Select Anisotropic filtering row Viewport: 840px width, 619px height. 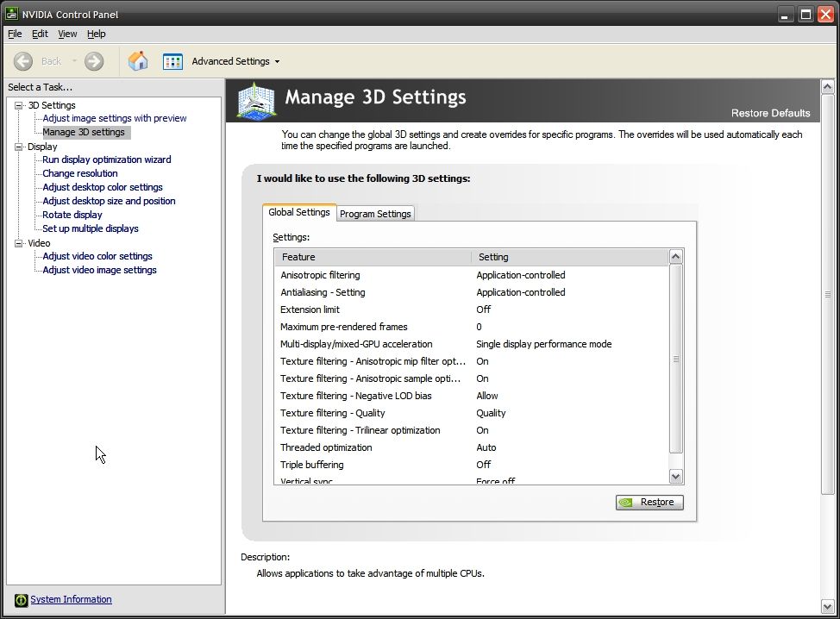[x=472, y=275]
